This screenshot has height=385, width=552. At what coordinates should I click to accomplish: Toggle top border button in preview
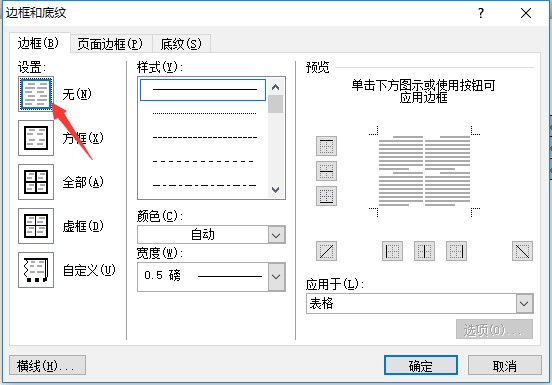[x=326, y=146]
